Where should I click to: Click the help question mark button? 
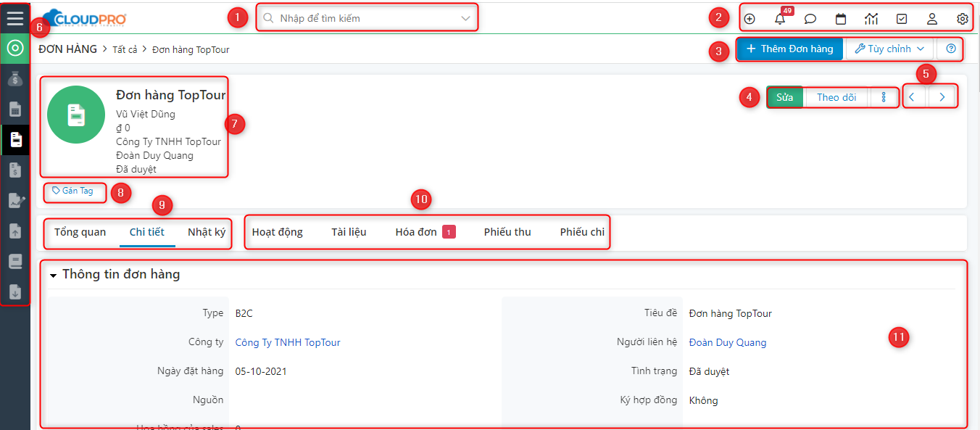pyautogui.click(x=951, y=49)
